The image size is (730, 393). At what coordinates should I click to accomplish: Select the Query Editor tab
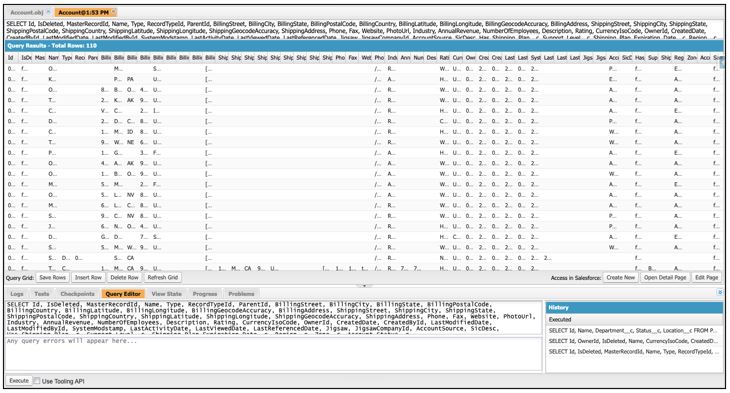coord(123,294)
